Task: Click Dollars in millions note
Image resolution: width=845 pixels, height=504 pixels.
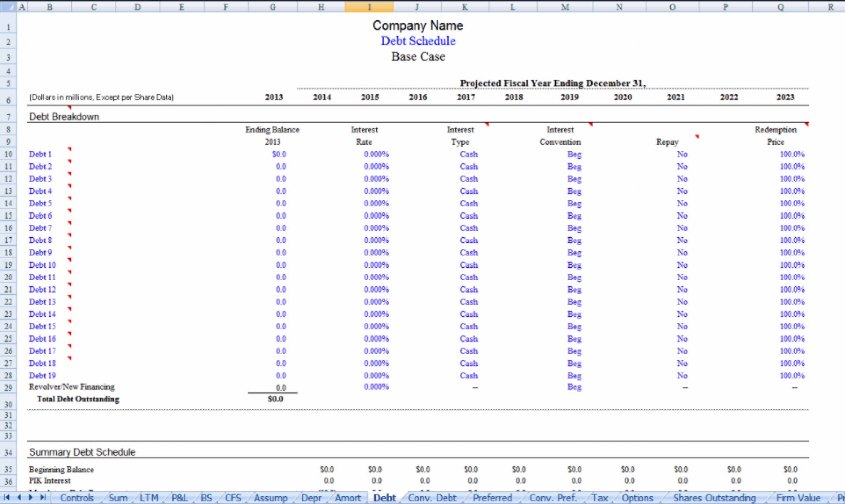Action: (x=101, y=97)
